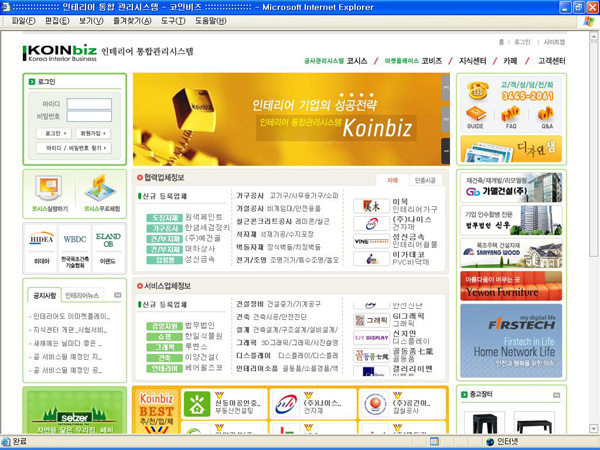
Task: Click the 경영지원 green tag
Action: (165, 326)
